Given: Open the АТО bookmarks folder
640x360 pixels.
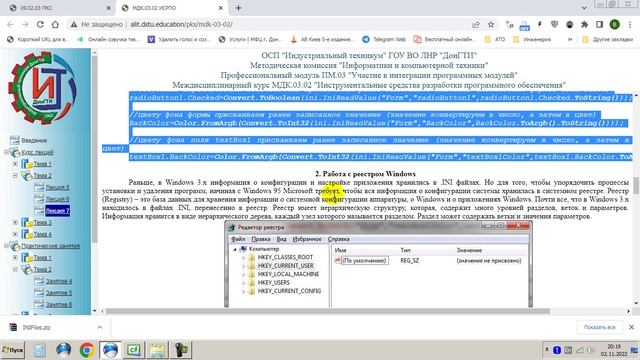Looking at the screenshot, I should pos(495,39).
